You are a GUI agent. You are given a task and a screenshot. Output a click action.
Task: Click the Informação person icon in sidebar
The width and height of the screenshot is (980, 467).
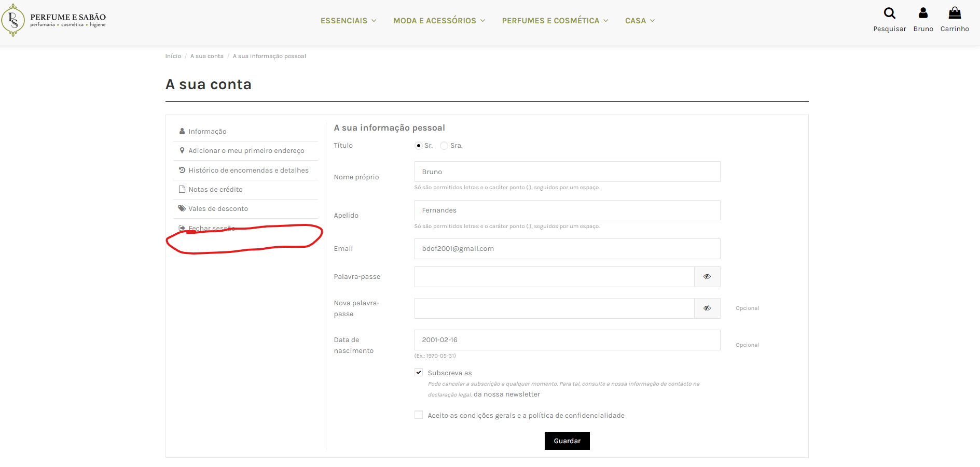pos(182,131)
